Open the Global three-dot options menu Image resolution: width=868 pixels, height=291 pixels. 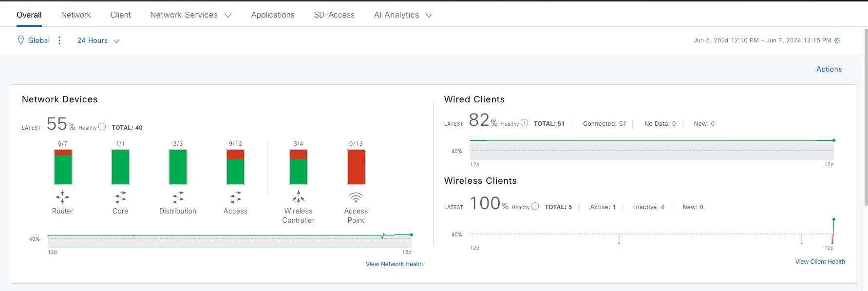click(x=59, y=40)
